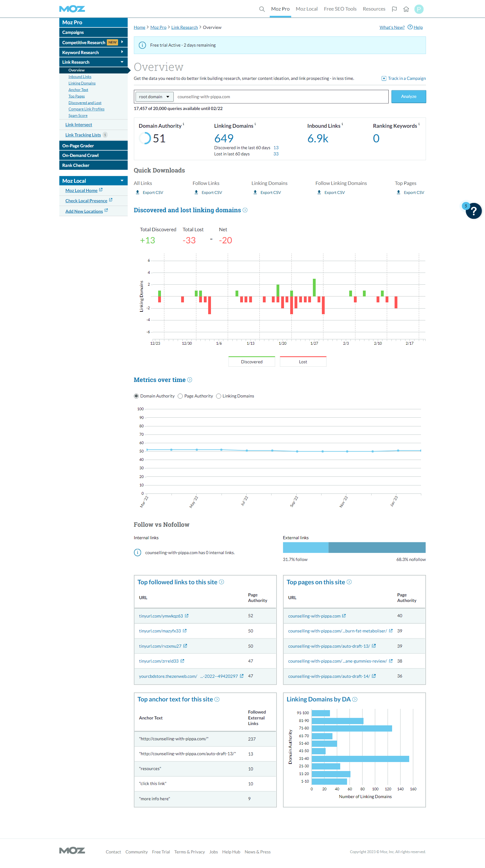The width and height of the screenshot is (485, 868).
Task: Open the flag notifications icon
Action: (394, 9)
